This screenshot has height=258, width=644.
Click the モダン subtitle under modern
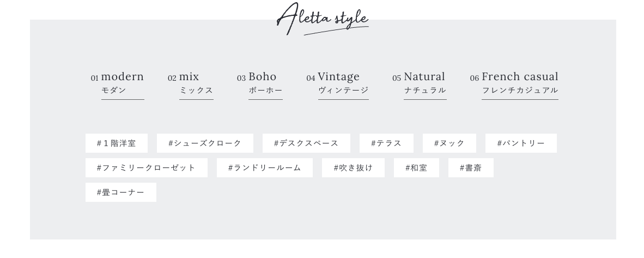(x=114, y=91)
